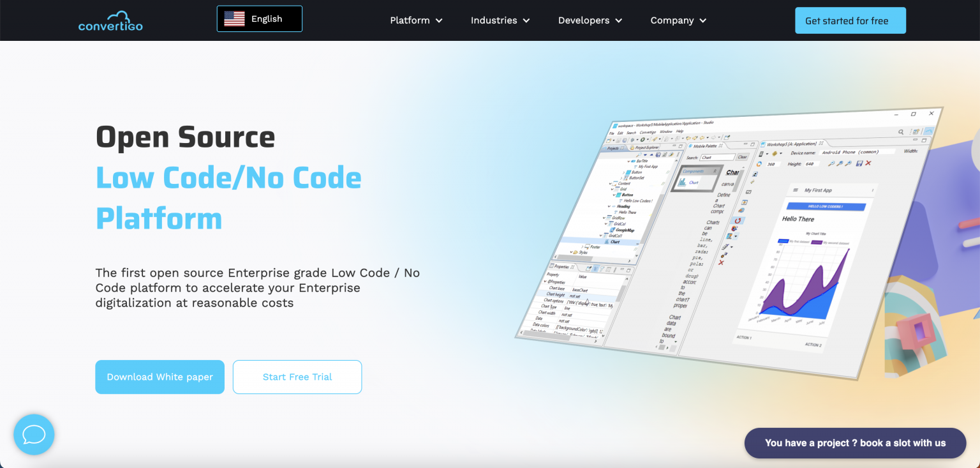Expand the Company menu

point(678,20)
